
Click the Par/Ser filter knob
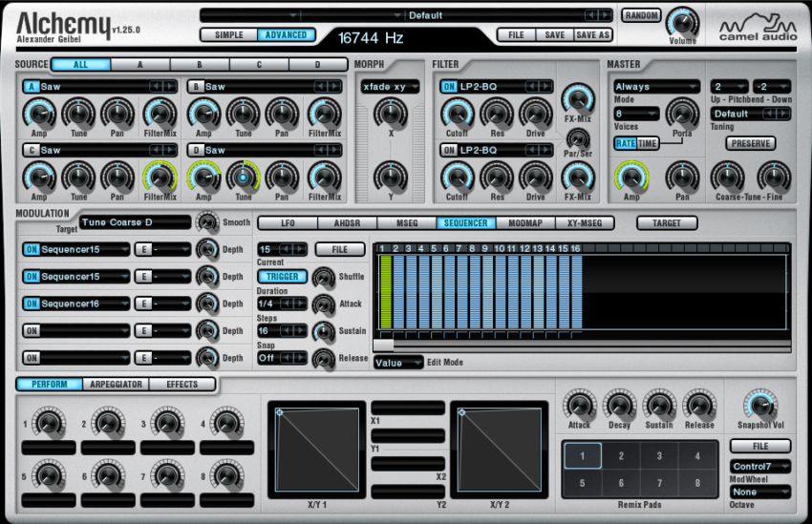[x=578, y=138]
